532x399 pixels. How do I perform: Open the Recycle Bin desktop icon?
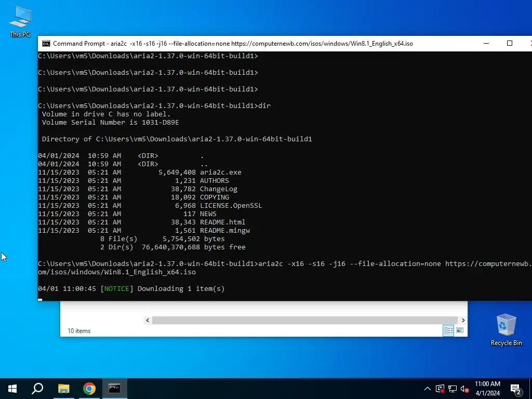coord(506,329)
